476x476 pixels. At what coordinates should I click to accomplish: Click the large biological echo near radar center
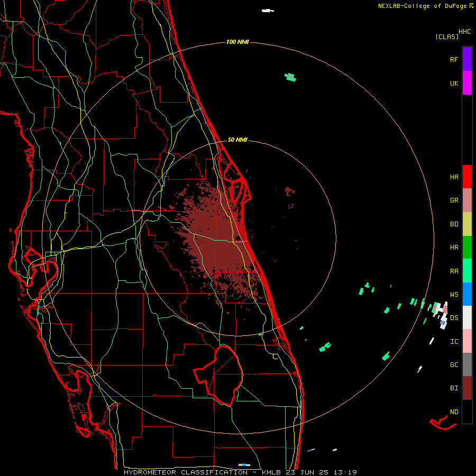point(217,240)
